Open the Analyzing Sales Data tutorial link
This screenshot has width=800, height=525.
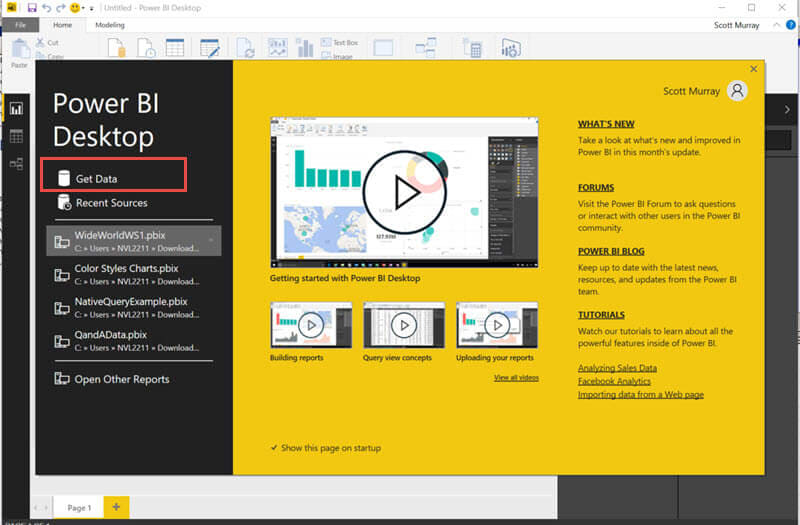click(x=617, y=368)
